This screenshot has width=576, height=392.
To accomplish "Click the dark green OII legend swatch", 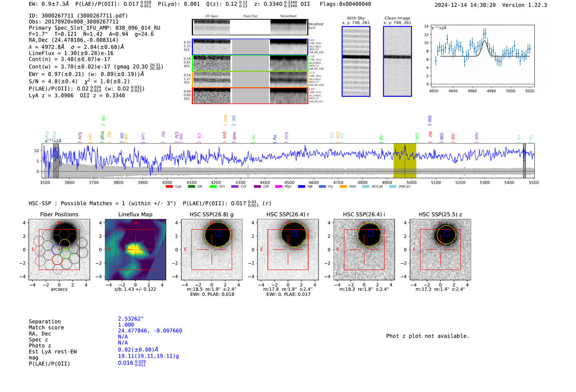I will 191,187.
